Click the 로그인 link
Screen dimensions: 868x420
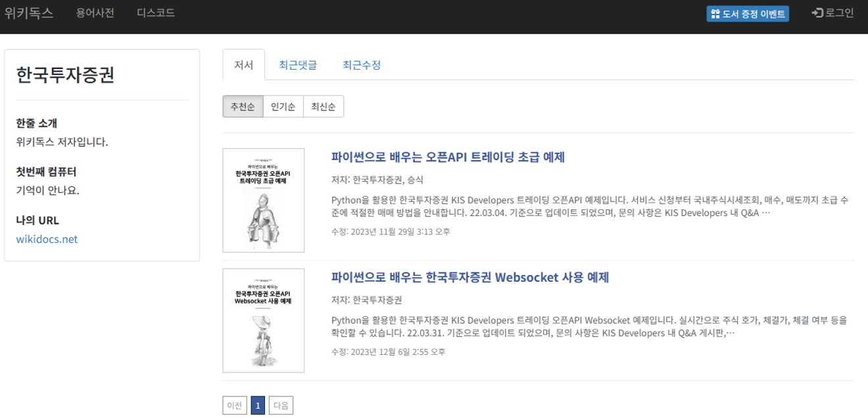click(833, 13)
